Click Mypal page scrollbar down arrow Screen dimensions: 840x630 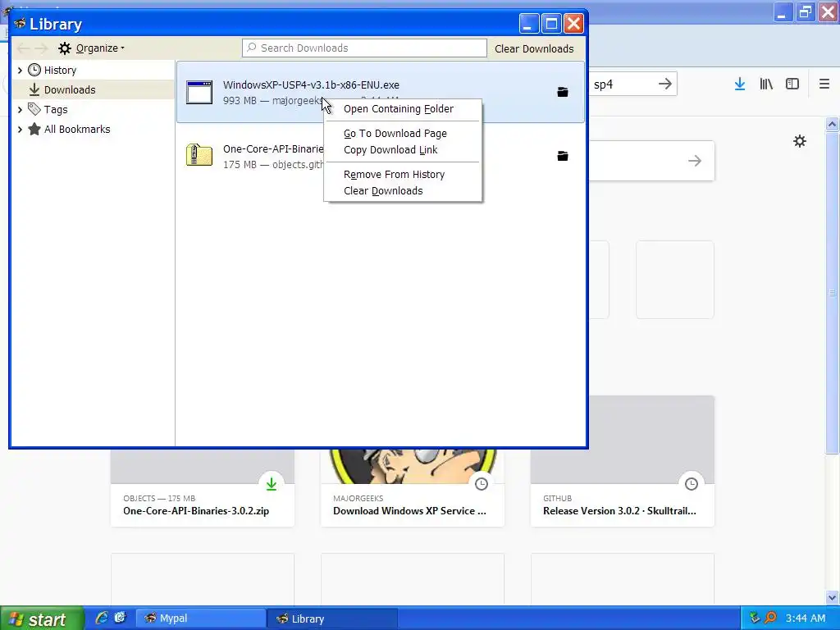click(x=832, y=597)
